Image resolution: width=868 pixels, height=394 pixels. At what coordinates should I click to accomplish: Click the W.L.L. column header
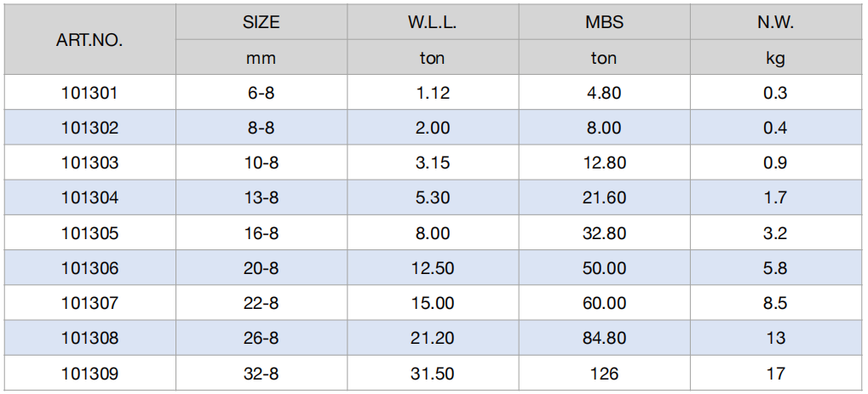click(x=433, y=23)
